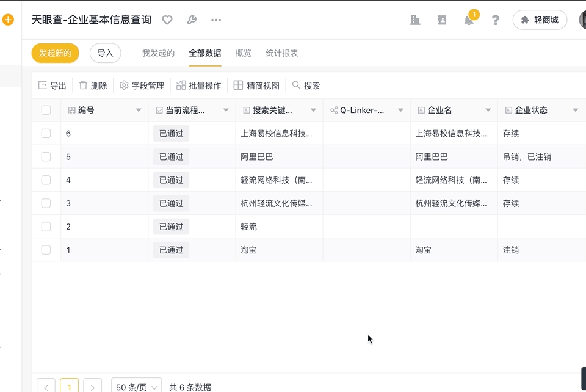Click 已通过 status tag in row 1
This screenshot has width=586, height=392.
pyautogui.click(x=171, y=250)
